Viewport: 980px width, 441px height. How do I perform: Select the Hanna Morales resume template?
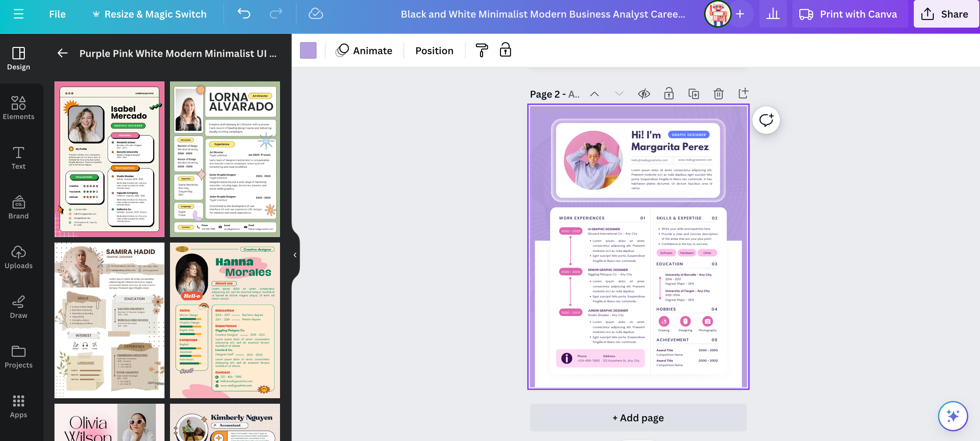click(225, 320)
